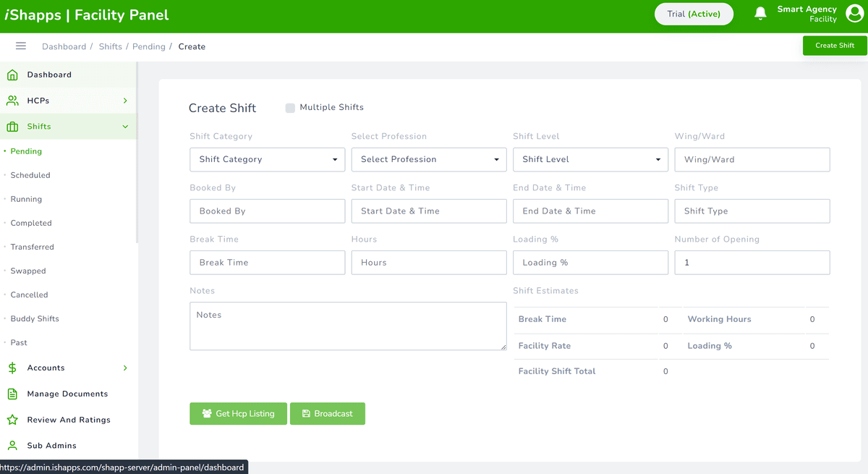Select Transferred in the Shifts submenu

pos(32,247)
